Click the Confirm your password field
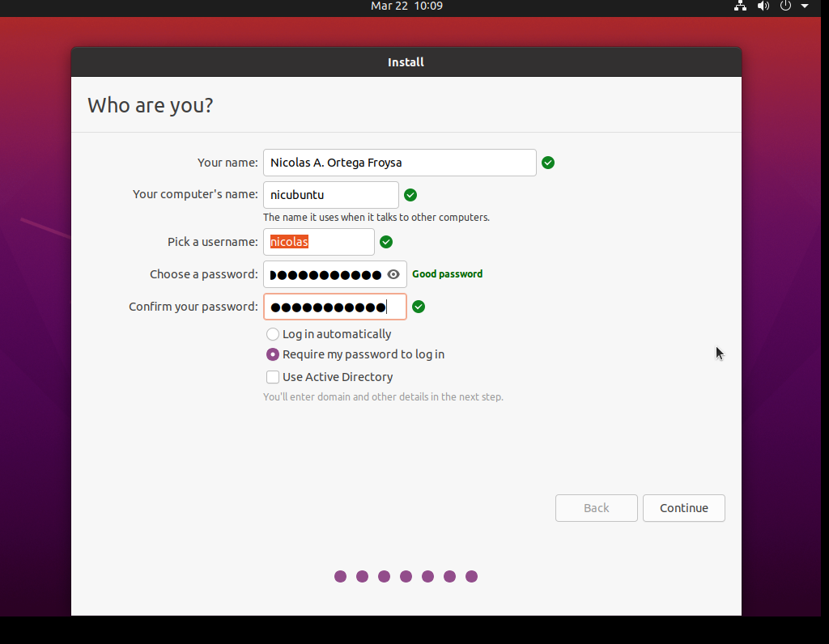Viewport: 829px width, 644px height. [x=335, y=307]
